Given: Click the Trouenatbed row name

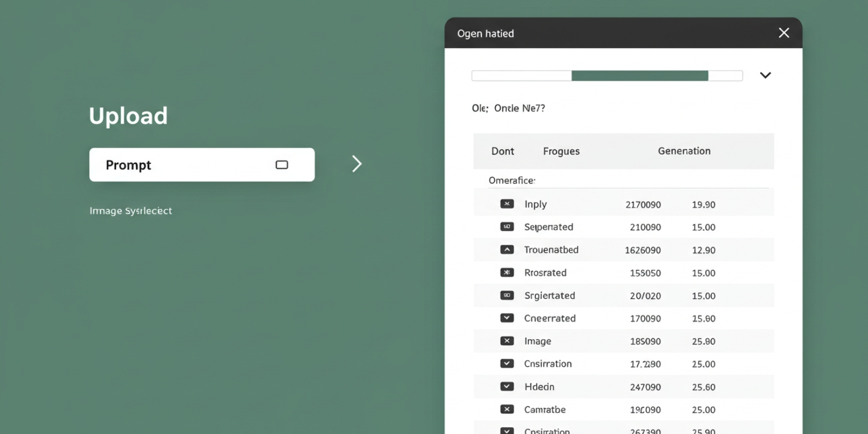Looking at the screenshot, I should pyautogui.click(x=551, y=250).
